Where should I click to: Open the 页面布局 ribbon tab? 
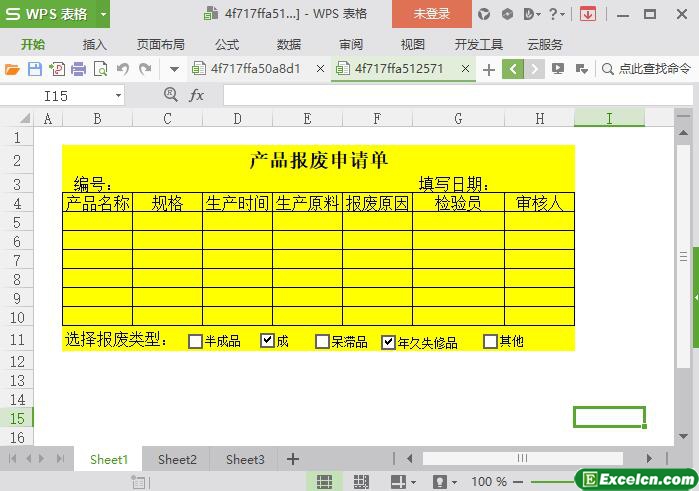point(160,45)
